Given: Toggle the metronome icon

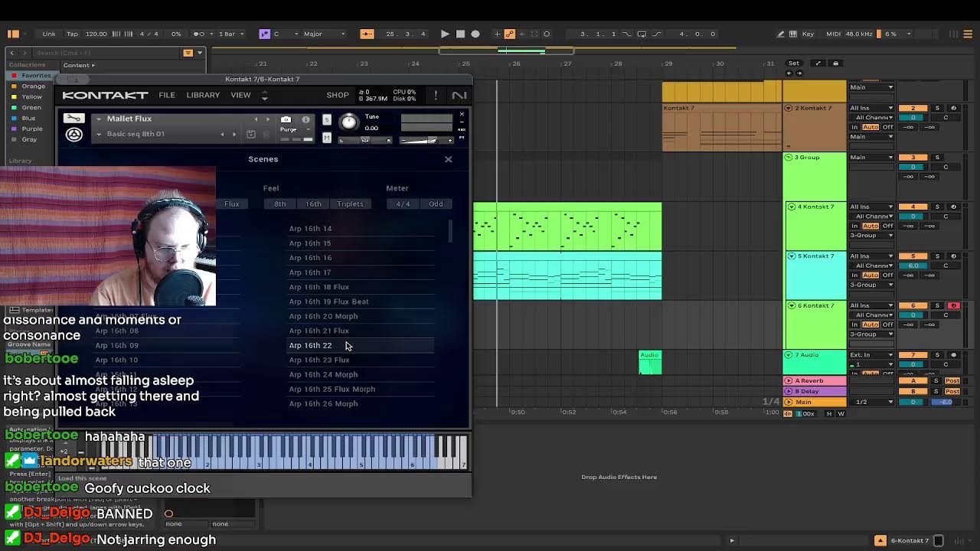Looking at the screenshot, I should point(199,34).
